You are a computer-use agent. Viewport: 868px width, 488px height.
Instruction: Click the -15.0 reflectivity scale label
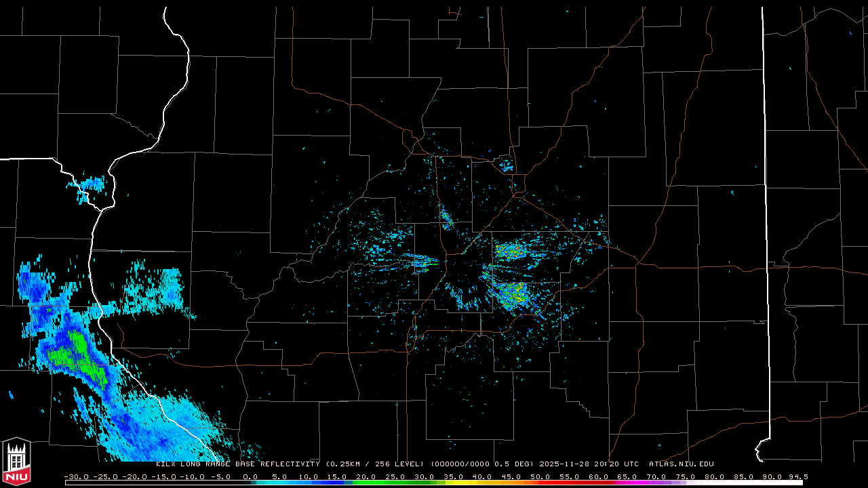tap(163, 477)
